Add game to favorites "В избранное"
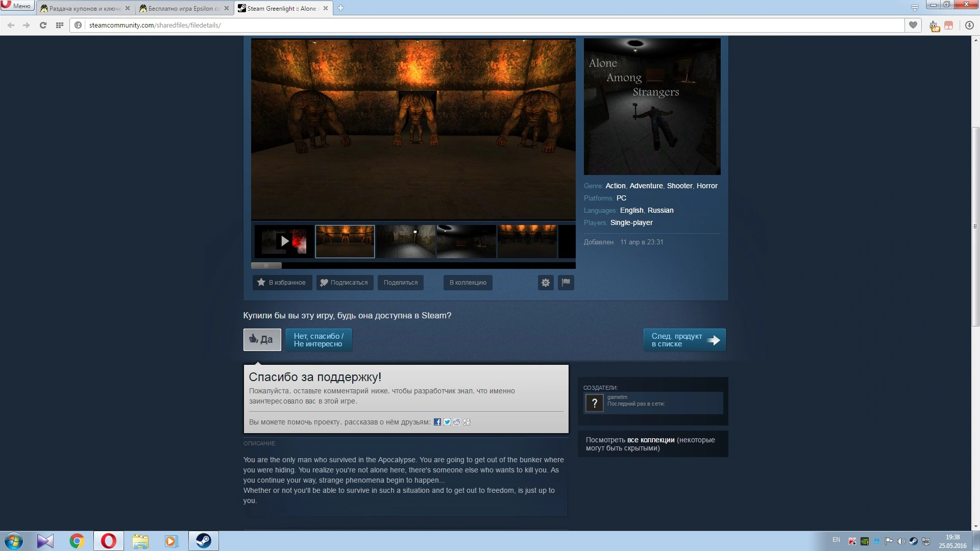The width and height of the screenshot is (980, 551). coord(282,283)
